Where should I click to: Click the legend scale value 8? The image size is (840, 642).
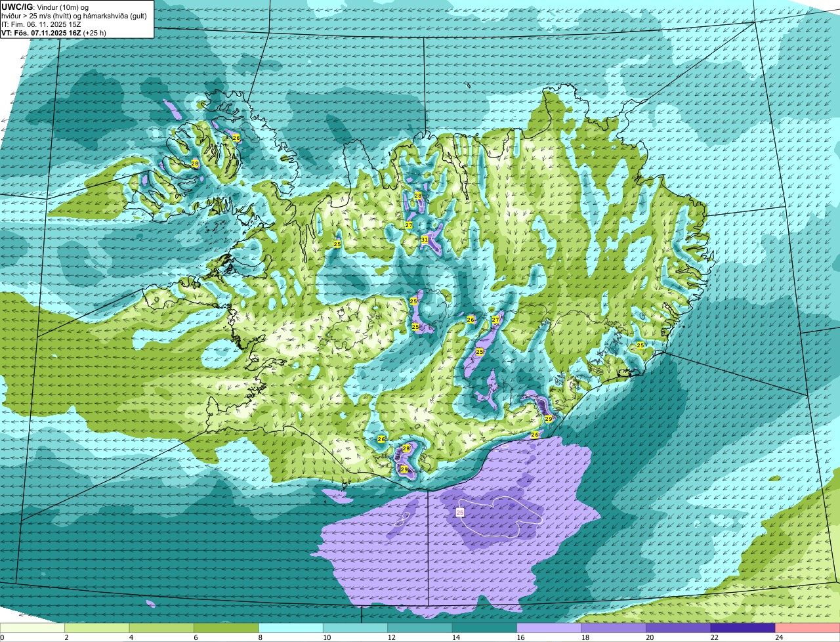259,637
